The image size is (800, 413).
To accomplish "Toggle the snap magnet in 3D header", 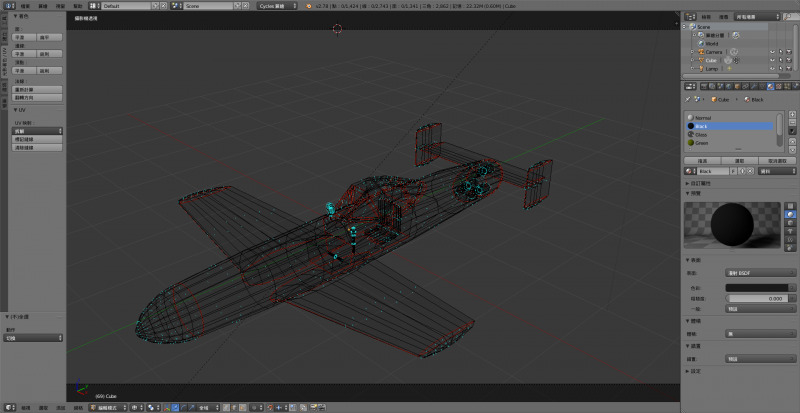I will point(270,408).
